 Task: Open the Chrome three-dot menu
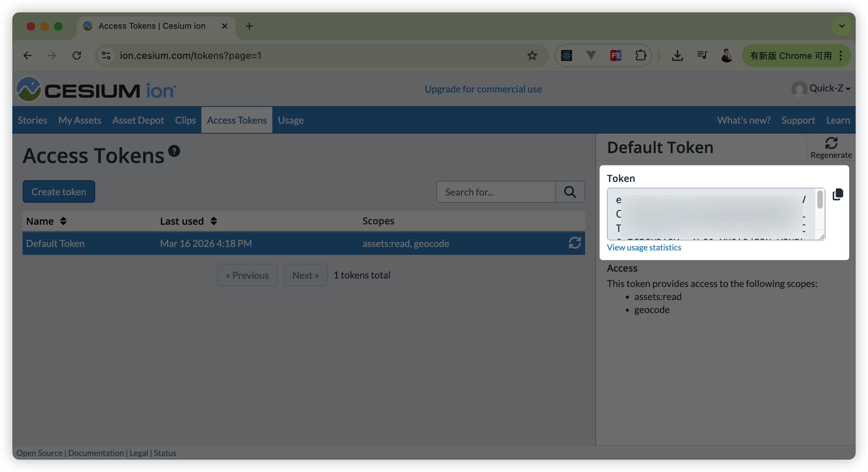[841, 55]
